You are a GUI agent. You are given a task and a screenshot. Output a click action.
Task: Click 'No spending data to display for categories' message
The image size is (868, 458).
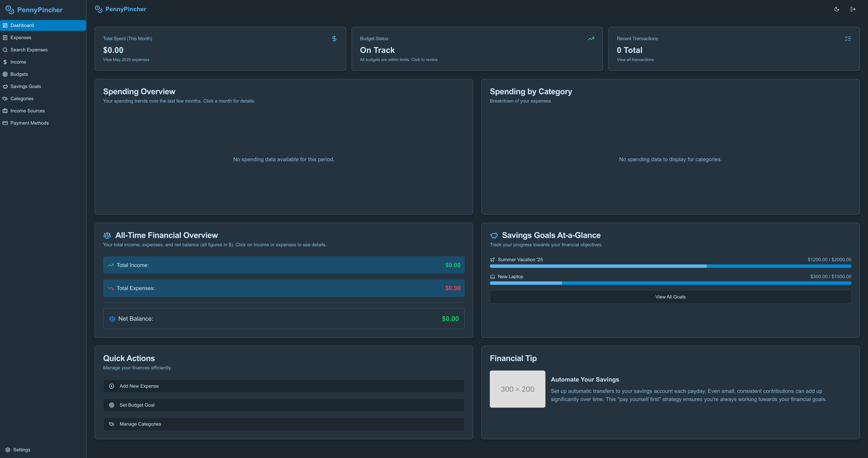(x=671, y=159)
